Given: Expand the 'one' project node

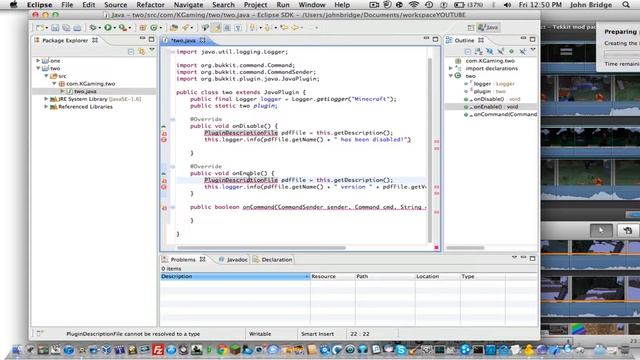Looking at the screenshot, I should pos(38,60).
